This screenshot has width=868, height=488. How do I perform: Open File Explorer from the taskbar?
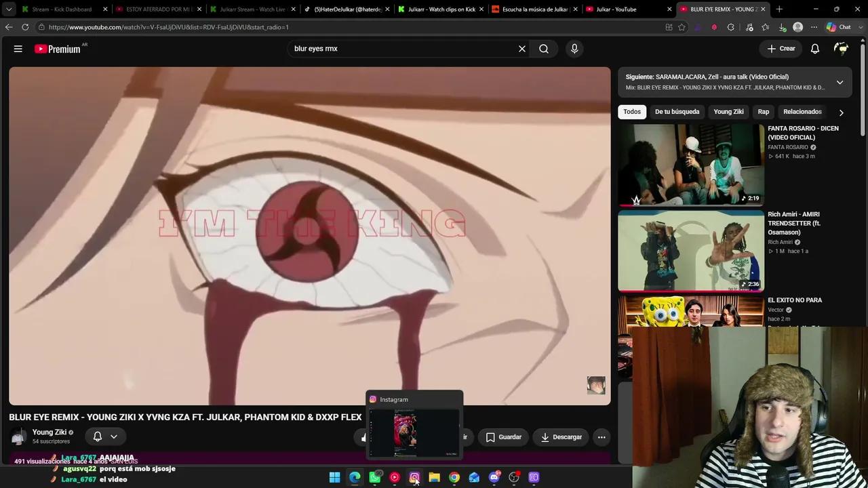pos(434,477)
